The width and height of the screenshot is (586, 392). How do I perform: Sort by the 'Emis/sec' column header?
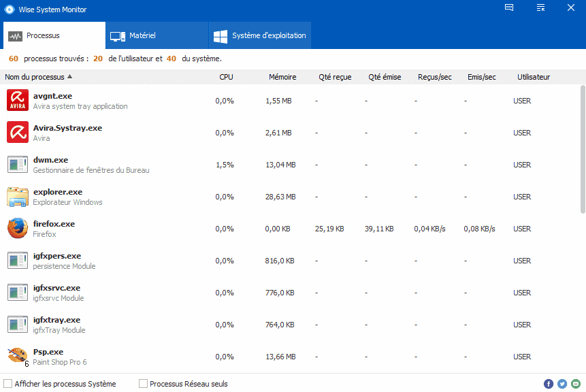tap(482, 77)
